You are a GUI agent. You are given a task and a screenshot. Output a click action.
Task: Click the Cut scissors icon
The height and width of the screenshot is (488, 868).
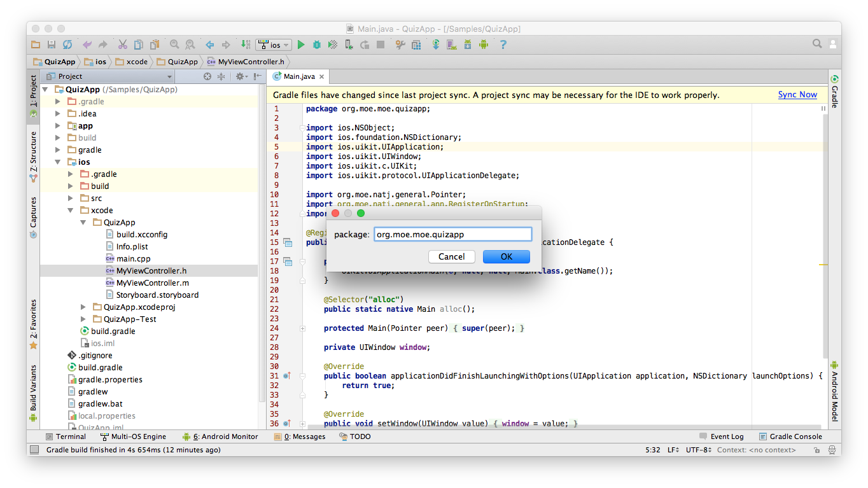point(122,45)
